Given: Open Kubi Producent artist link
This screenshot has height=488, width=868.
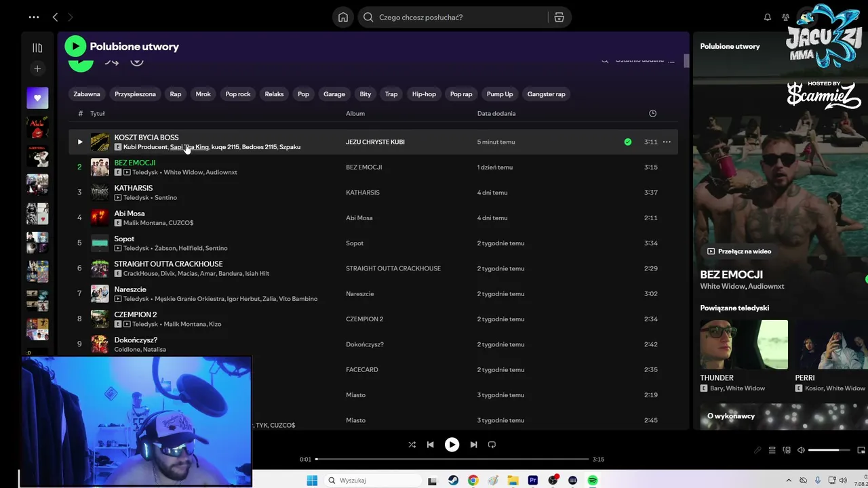Looking at the screenshot, I should click(x=145, y=147).
